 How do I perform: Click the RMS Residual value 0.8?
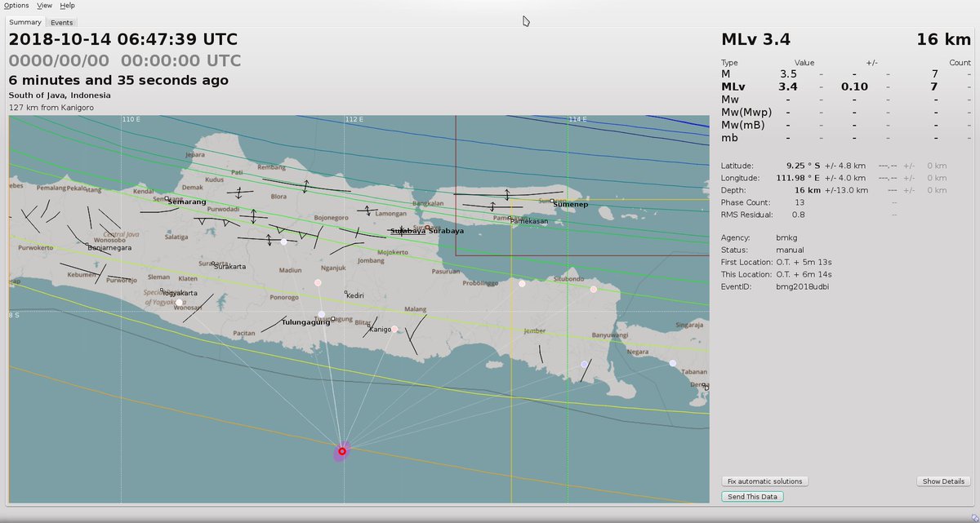(799, 215)
